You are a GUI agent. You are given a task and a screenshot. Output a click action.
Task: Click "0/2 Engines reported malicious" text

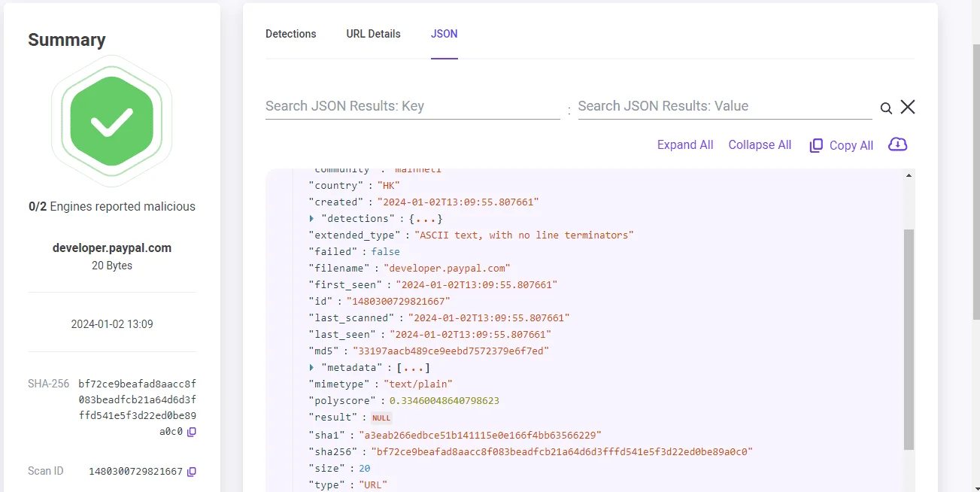click(112, 206)
